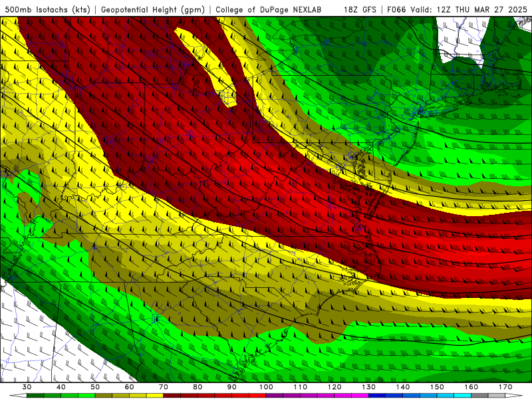Click the color scale label 160
Image resolution: width=532 pixels, height=399 pixels.
pyautogui.click(x=471, y=387)
